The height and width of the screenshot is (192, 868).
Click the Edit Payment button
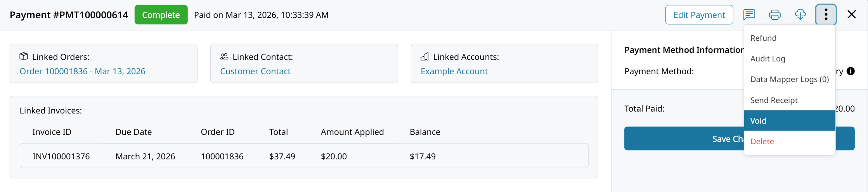click(699, 15)
